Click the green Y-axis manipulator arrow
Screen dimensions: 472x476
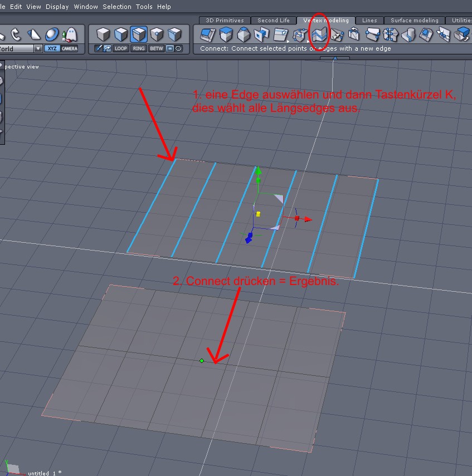point(258,170)
